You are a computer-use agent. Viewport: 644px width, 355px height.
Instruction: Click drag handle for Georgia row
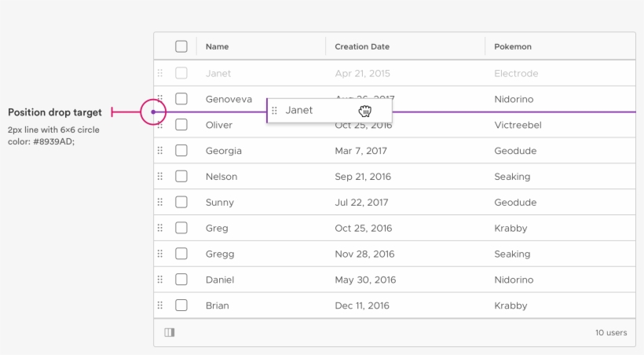click(160, 151)
